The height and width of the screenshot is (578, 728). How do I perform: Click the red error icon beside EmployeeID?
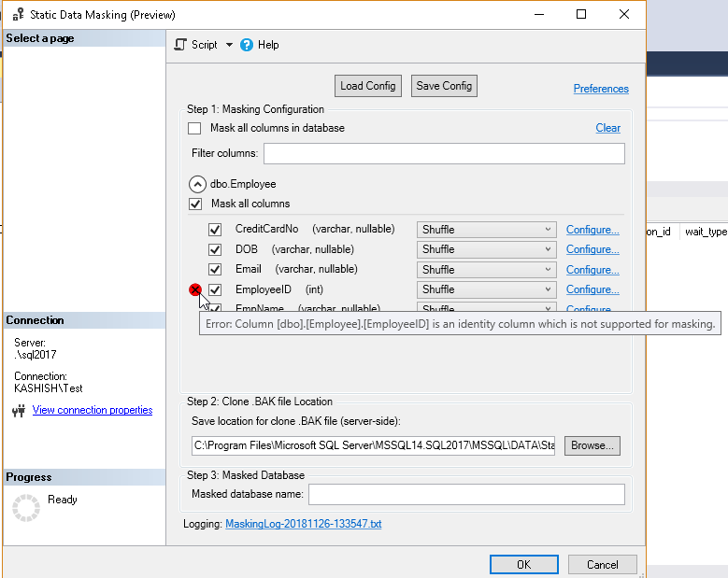coord(195,290)
